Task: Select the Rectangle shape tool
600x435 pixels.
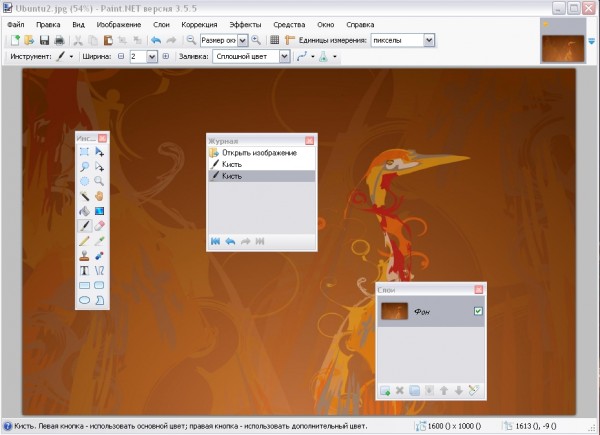Action: pos(84,285)
